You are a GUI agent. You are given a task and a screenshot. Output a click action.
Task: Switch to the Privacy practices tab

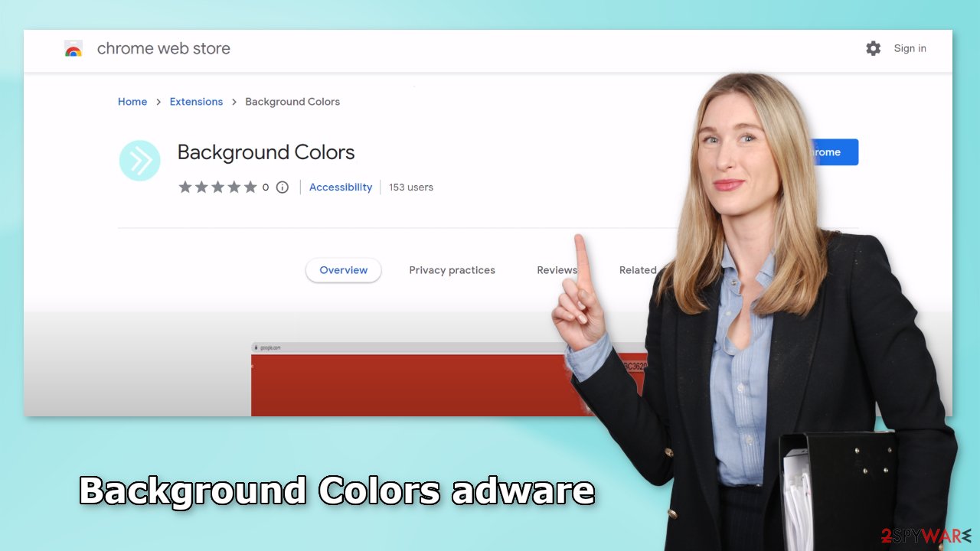click(x=452, y=270)
